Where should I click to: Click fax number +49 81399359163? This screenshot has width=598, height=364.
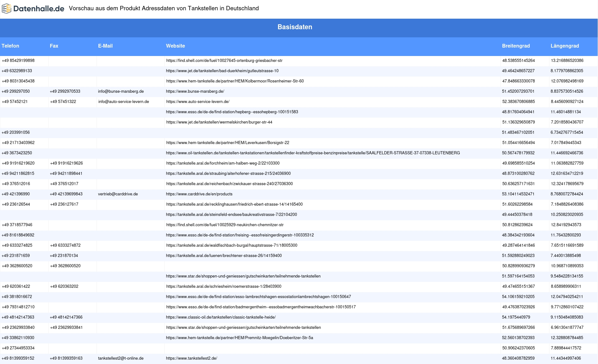[x=66, y=358]
